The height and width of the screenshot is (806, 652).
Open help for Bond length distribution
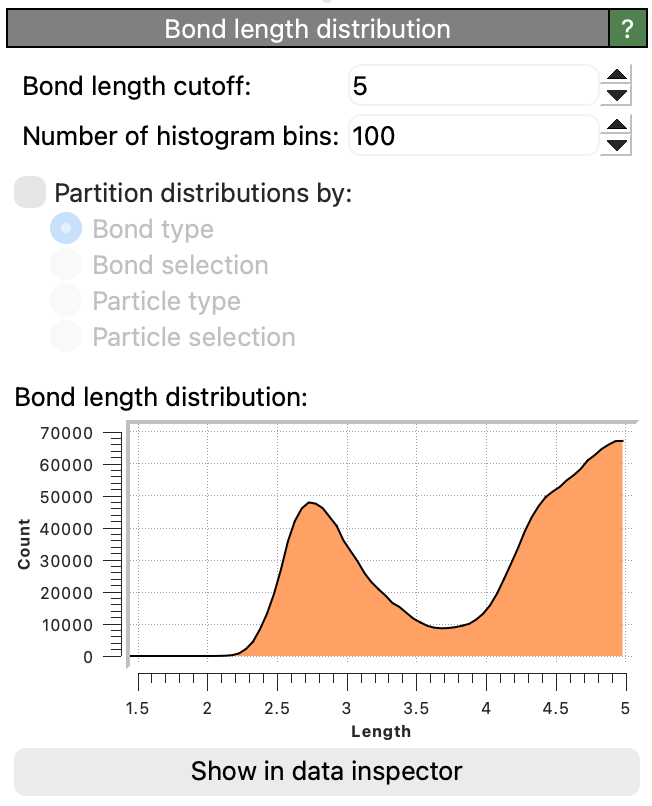[628, 29]
